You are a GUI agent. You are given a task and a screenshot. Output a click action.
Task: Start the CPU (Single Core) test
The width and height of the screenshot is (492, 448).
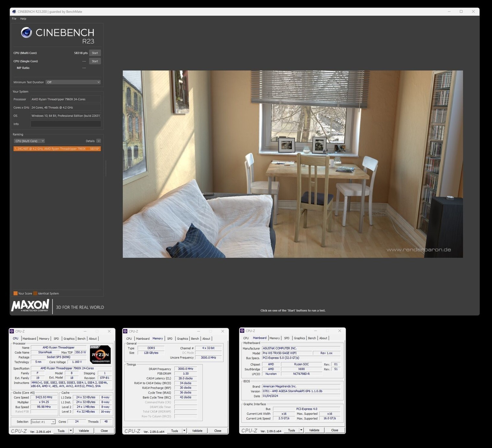[95, 61]
